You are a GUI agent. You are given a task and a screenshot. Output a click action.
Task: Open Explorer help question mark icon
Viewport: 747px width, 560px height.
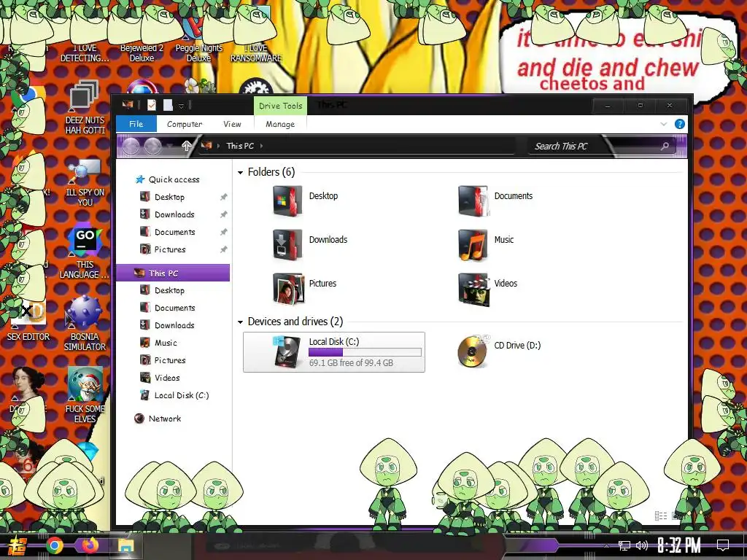click(x=680, y=124)
